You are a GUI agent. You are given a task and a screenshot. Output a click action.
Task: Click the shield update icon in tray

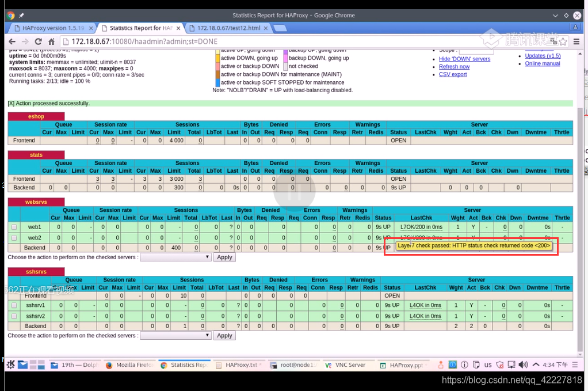[499, 365]
